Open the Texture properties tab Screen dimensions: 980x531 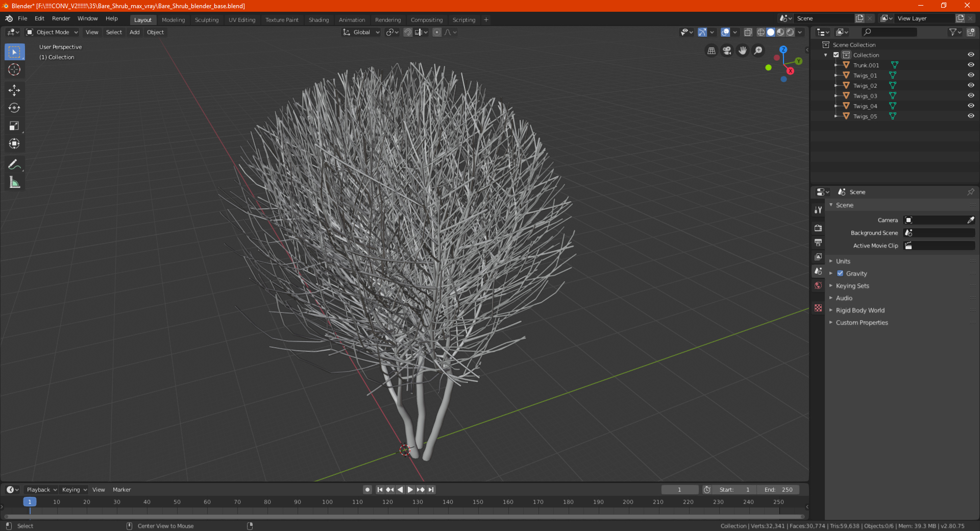[x=818, y=308]
